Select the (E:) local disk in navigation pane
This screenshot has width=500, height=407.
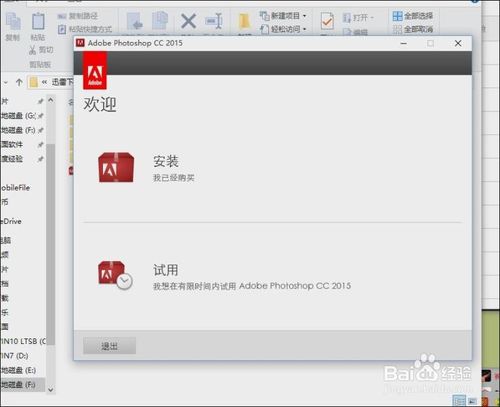[18, 370]
